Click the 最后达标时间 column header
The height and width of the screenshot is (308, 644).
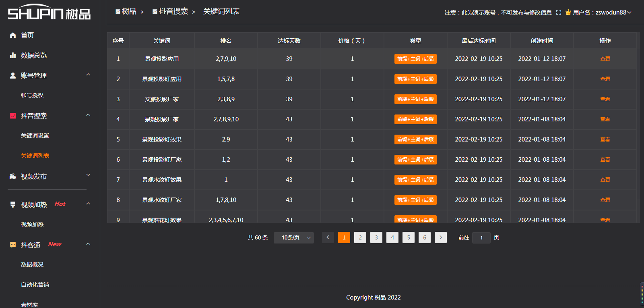pyautogui.click(x=479, y=41)
